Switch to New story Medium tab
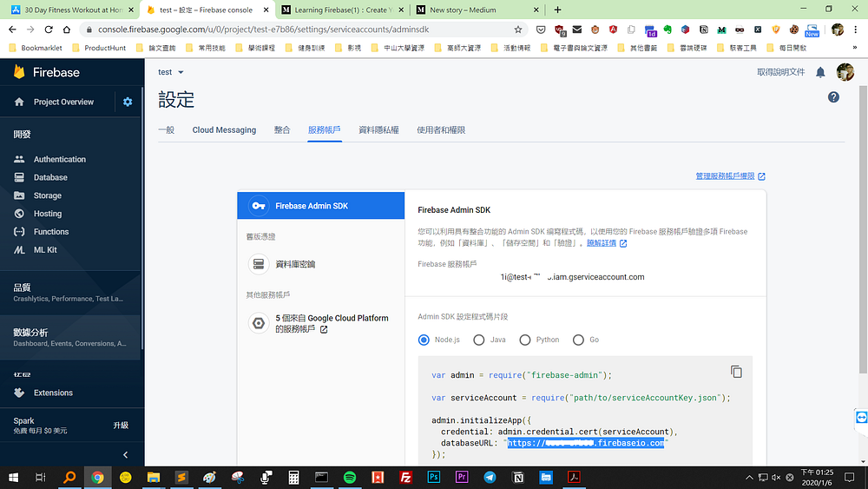Image resolution: width=868 pixels, height=489 pixels. [x=477, y=10]
